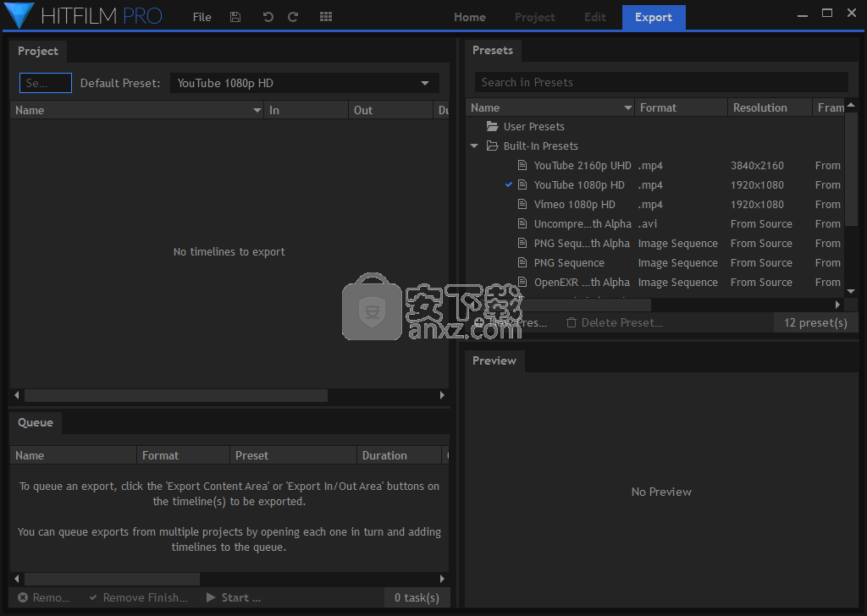Select the Queue panel tab
The image size is (867, 616).
point(36,422)
